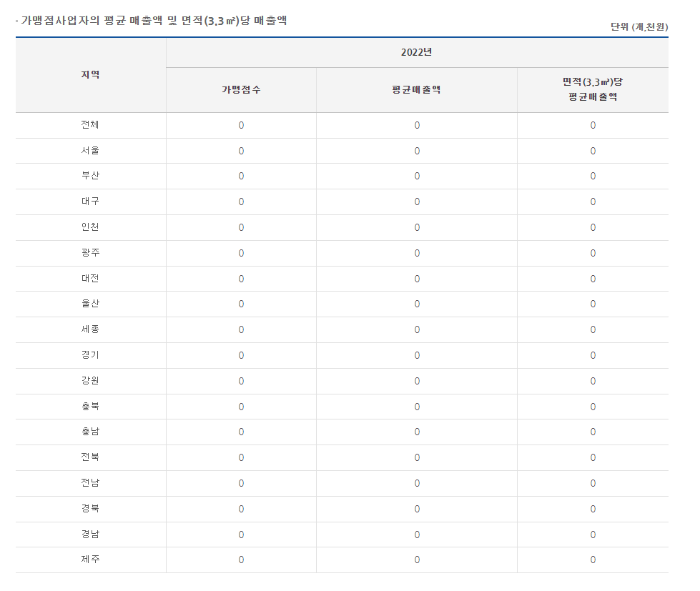This screenshot has height=591, width=700.
Task: Click the 2022년 header cell
Action: click(417, 53)
